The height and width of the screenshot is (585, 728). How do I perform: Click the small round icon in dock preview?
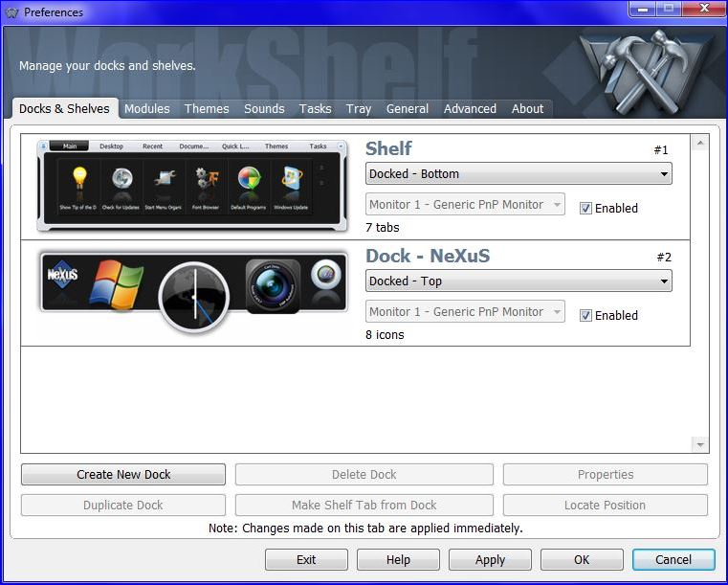point(325,274)
